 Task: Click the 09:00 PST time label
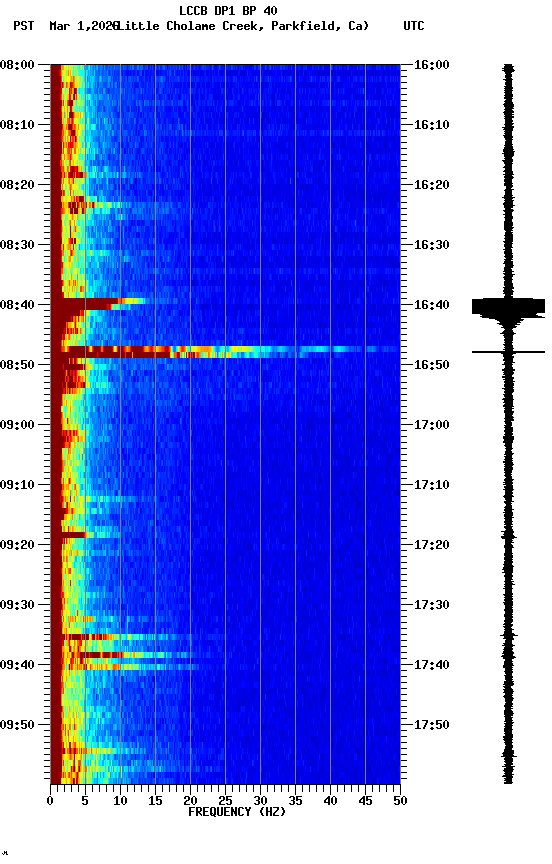click(17, 425)
